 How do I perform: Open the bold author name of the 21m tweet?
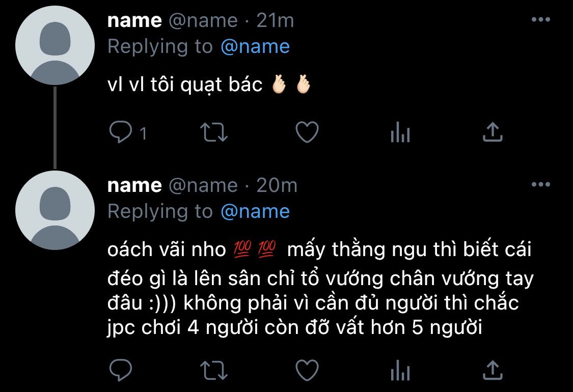[x=134, y=20]
